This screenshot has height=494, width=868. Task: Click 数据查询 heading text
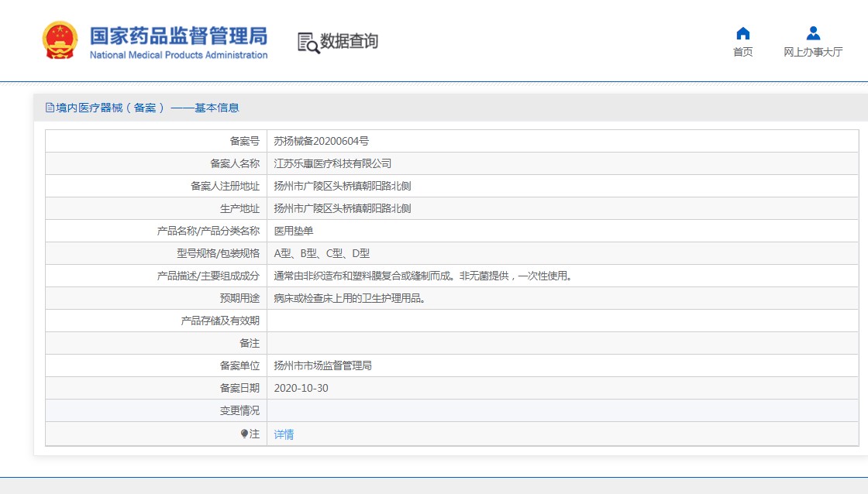[349, 41]
